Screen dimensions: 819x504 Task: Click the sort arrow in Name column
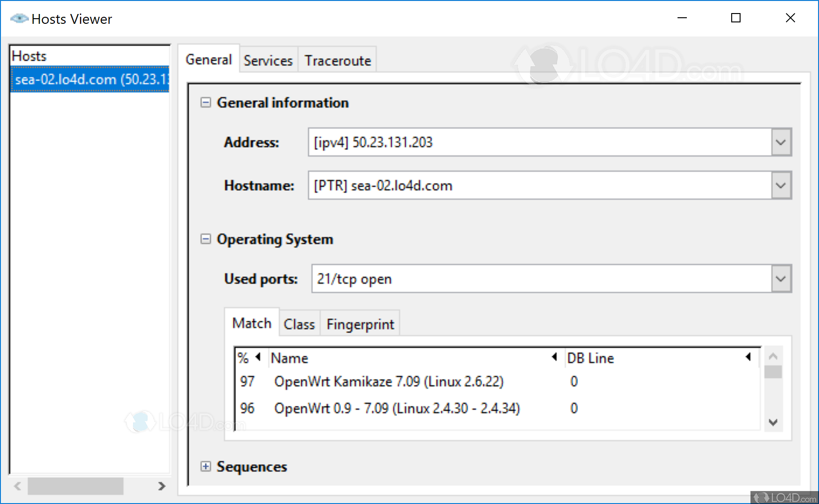pos(554,357)
